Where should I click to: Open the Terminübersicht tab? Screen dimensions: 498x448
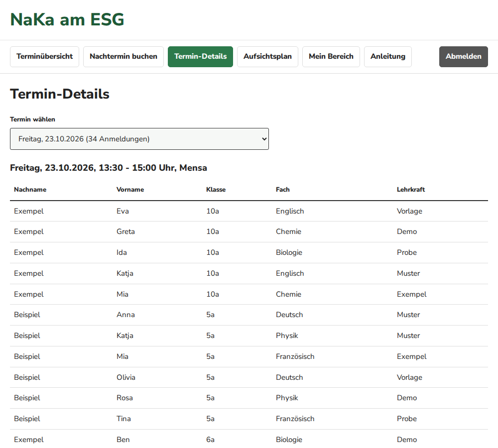click(x=44, y=57)
